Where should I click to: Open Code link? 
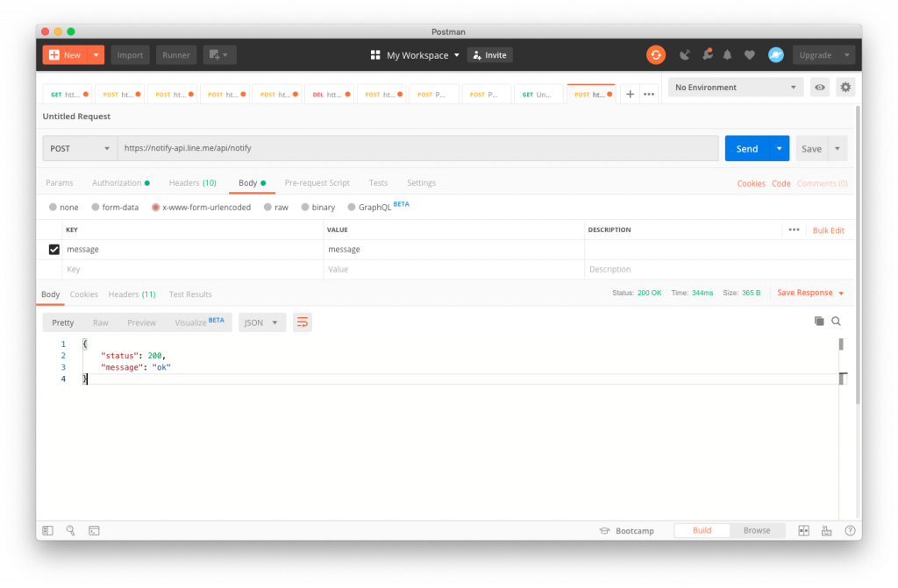pos(781,183)
